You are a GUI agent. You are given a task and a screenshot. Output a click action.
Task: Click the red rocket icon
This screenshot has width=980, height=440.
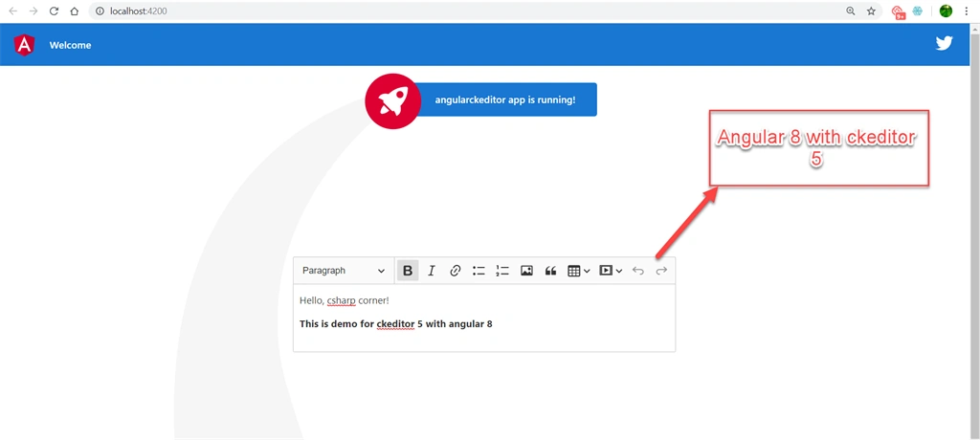pos(391,100)
